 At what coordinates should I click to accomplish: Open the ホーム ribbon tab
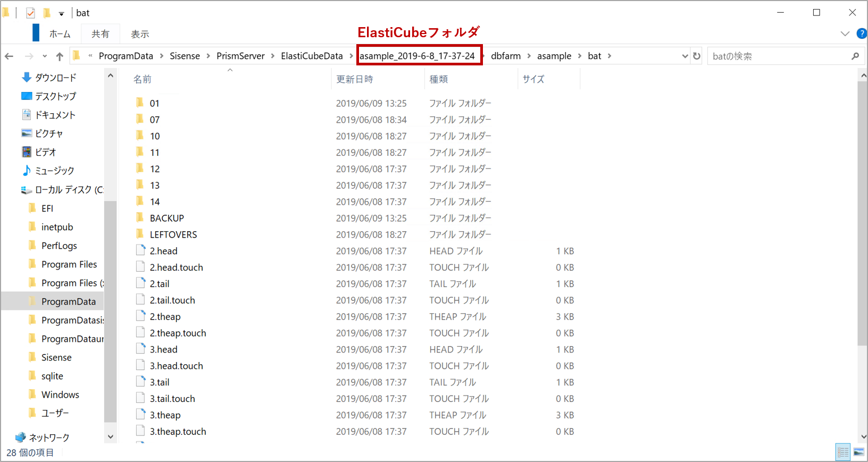(60, 34)
